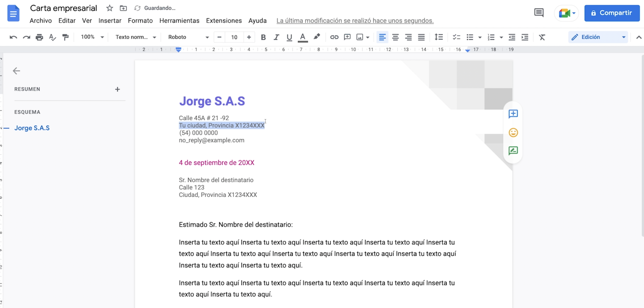
Task: Toggle underline formatting
Action: [289, 37]
